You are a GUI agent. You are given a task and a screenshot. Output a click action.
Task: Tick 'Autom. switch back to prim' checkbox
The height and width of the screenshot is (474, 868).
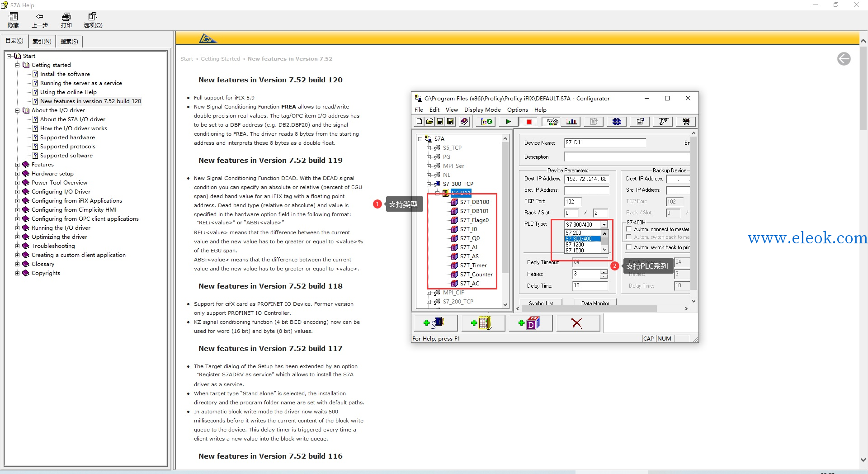pyautogui.click(x=629, y=247)
